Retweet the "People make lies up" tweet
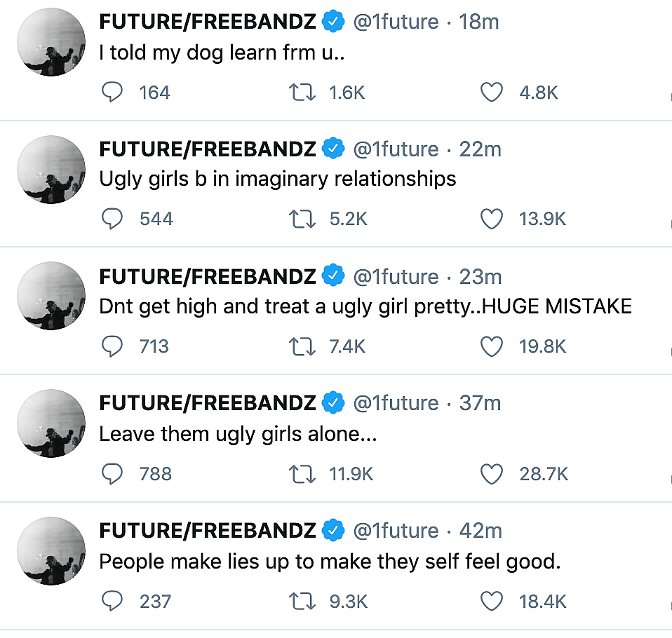672x638 pixels. 302,601
